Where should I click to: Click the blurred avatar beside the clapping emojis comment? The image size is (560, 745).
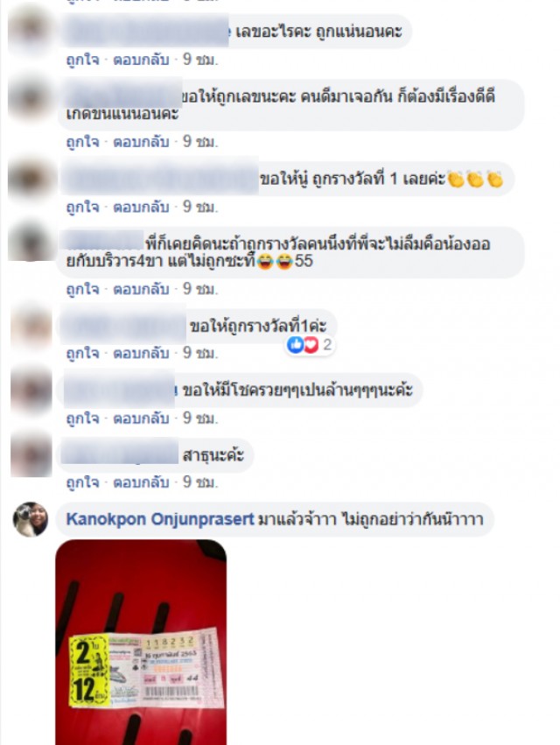[x=31, y=179]
